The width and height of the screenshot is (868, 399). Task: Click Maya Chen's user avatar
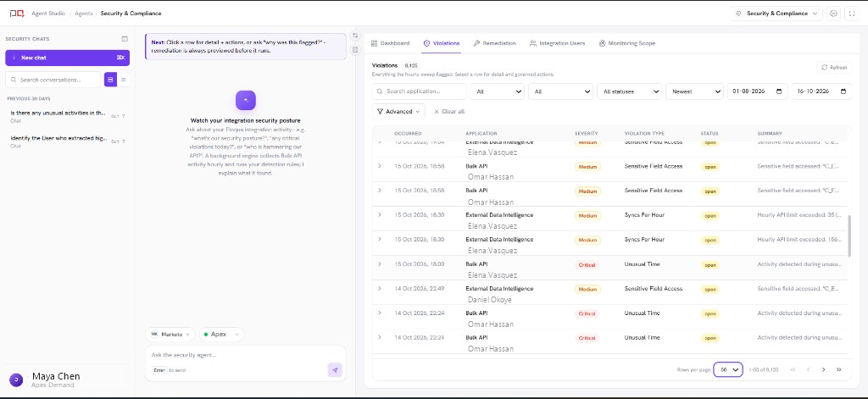(16, 380)
